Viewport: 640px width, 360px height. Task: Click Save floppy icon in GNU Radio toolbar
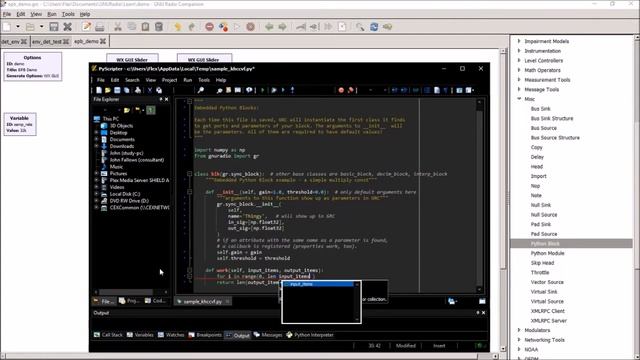[x=53, y=27]
